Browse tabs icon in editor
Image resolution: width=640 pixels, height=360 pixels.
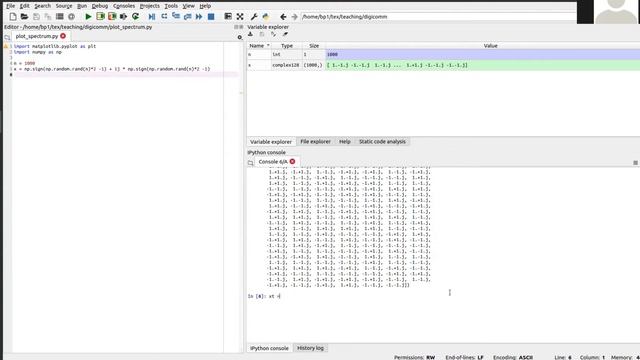7,37
